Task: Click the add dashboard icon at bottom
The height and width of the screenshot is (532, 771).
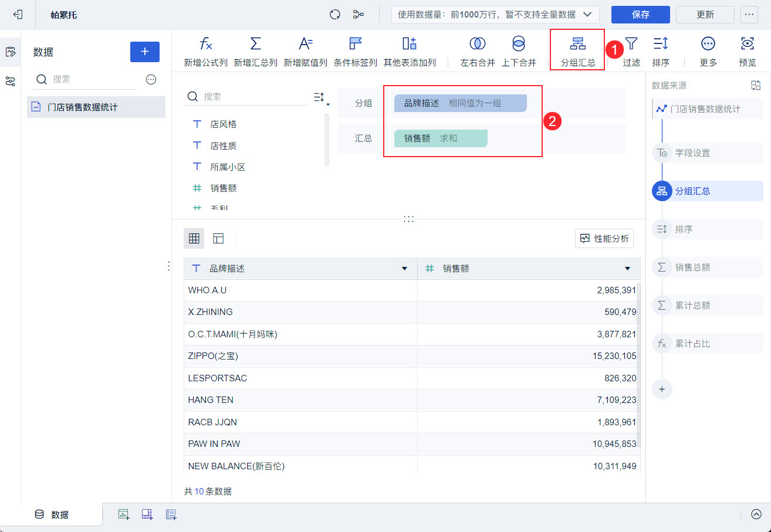Action: point(147,514)
